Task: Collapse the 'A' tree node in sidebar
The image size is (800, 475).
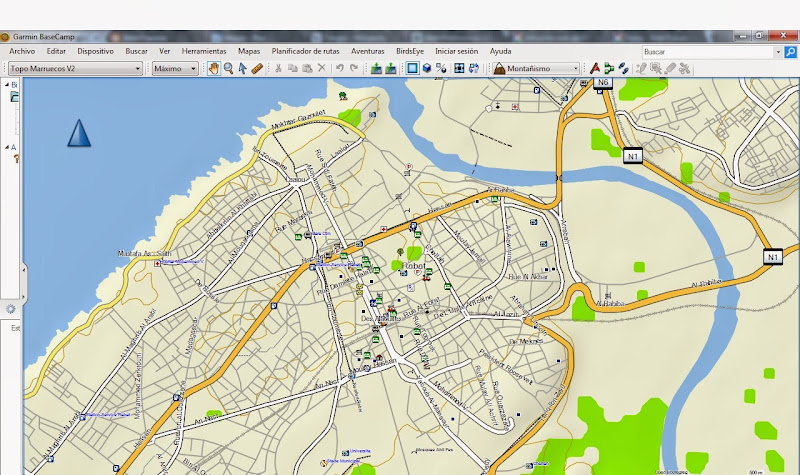Action: (x=7, y=147)
